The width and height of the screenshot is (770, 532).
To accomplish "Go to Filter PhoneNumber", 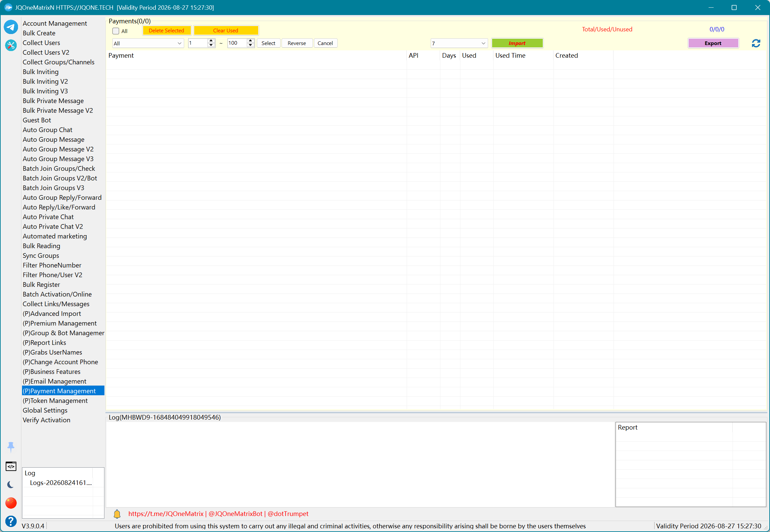I will point(52,265).
